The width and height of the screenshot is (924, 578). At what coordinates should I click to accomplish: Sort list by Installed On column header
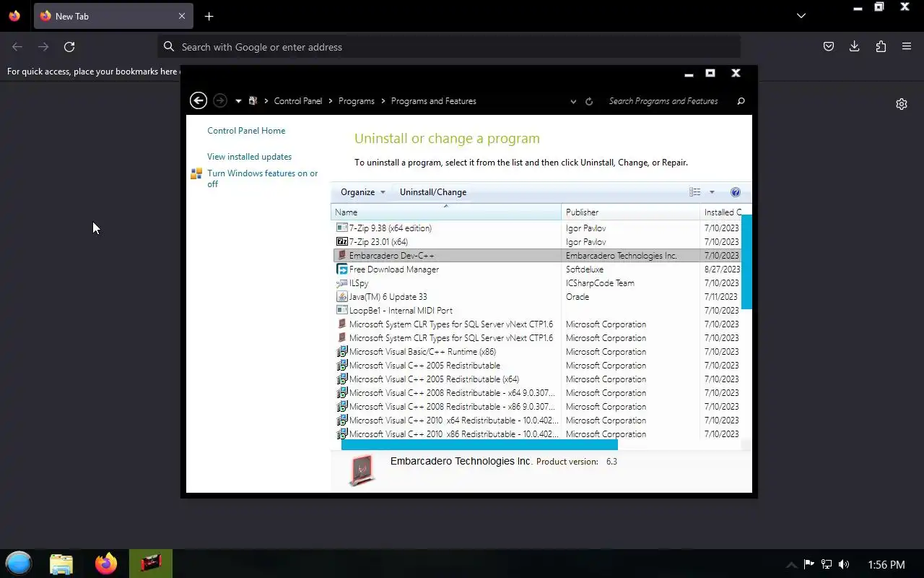coord(722,212)
